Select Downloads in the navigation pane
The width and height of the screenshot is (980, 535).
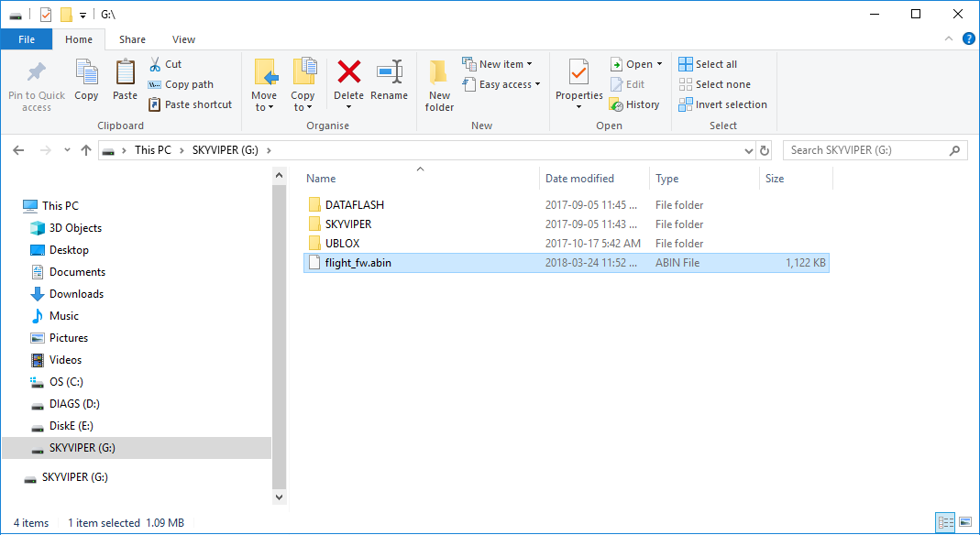[x=76, y=294]
